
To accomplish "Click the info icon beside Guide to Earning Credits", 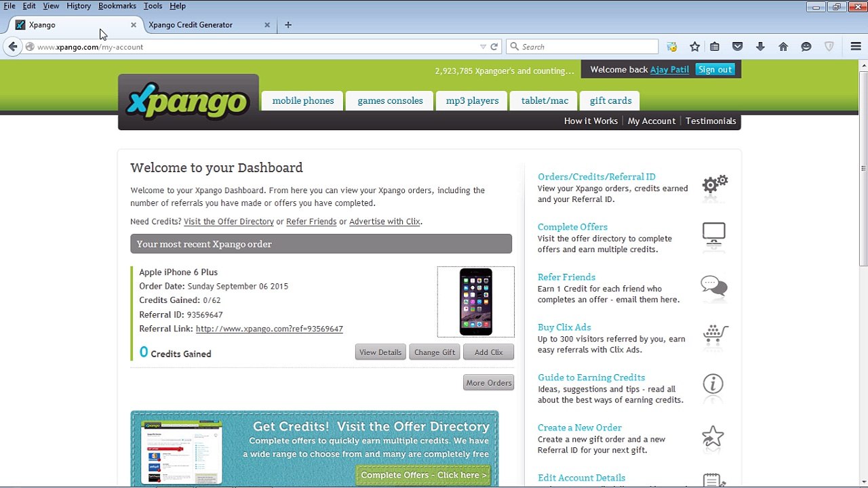I will coord(713,384).
